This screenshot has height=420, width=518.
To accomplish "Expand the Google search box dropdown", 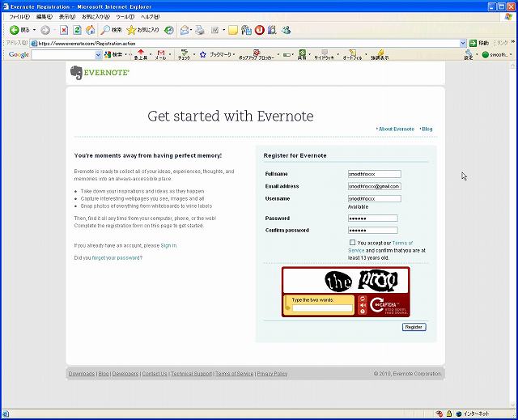I will click(x=98, y=55).
